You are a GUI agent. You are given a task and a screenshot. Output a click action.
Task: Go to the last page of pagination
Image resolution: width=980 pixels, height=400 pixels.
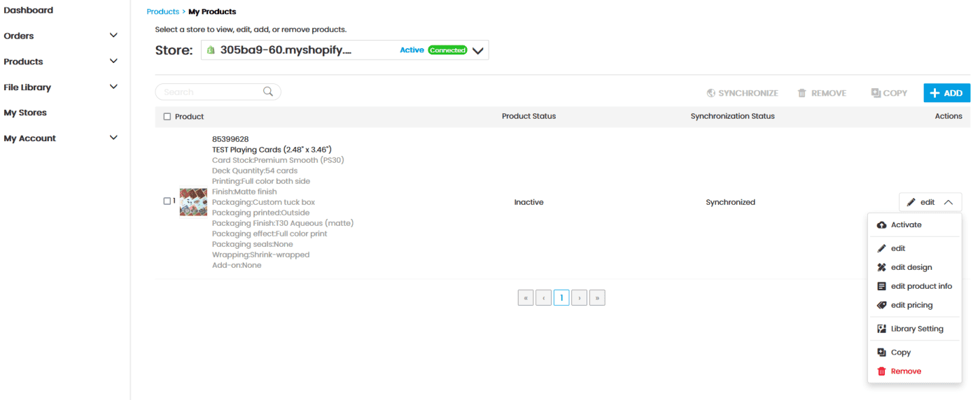point(597,298)
